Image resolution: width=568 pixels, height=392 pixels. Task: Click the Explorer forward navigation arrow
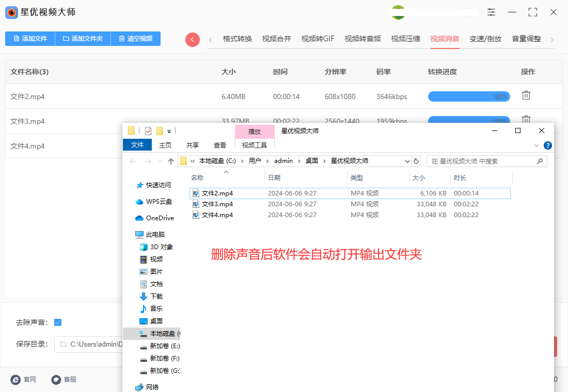(x=148, y=161)
